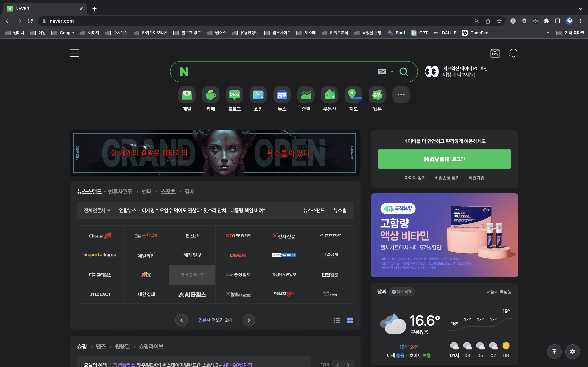
Task: Open the 증권 stocks icon
Action: point(306,95)
